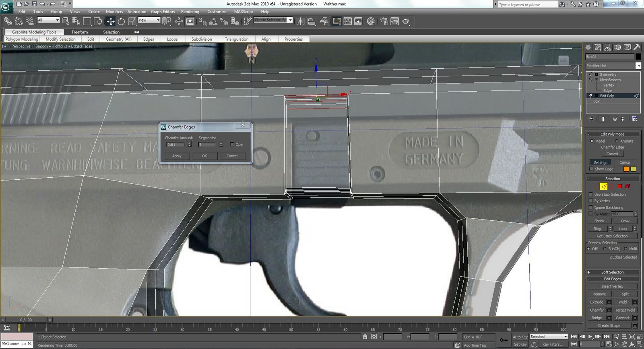Click the Render Setup teapot icon

pos(384,21)
